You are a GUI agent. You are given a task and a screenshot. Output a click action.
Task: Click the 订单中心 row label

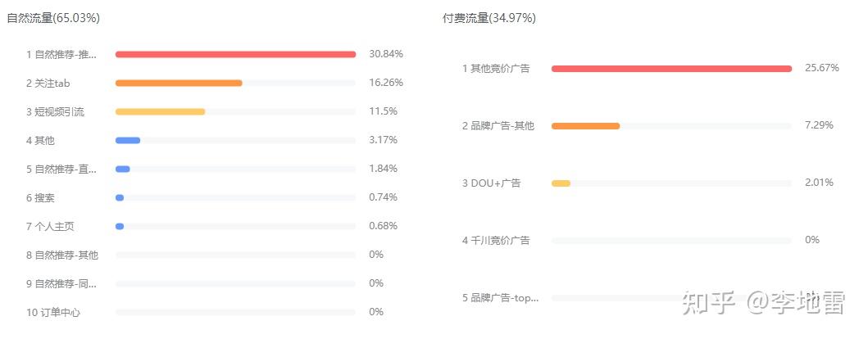click(53, 313)
